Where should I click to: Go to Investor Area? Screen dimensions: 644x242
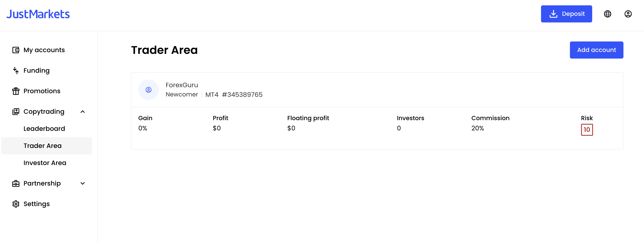pyautogui.click(x=45, y=163)
